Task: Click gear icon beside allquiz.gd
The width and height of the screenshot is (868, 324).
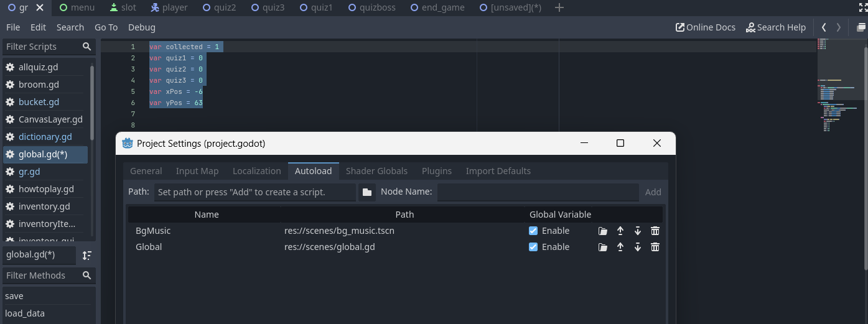Action: coord(10,67)
